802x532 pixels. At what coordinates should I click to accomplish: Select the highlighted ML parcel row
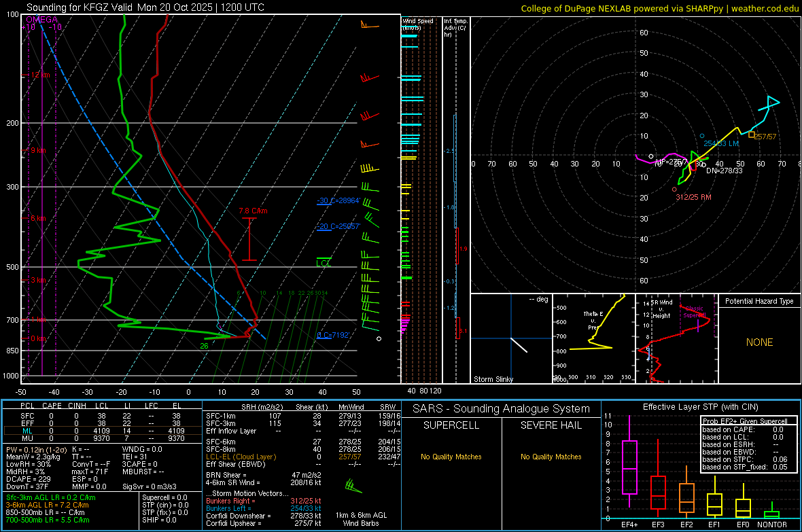pos(101,431)
